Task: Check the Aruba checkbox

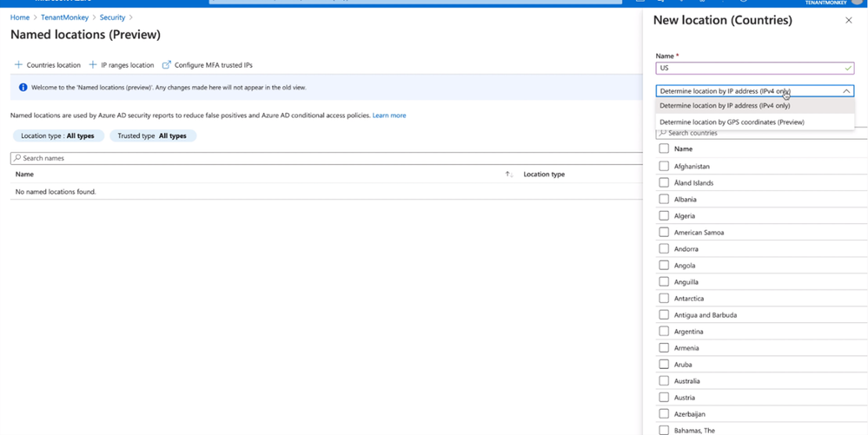Action: [x=664, y=365]
